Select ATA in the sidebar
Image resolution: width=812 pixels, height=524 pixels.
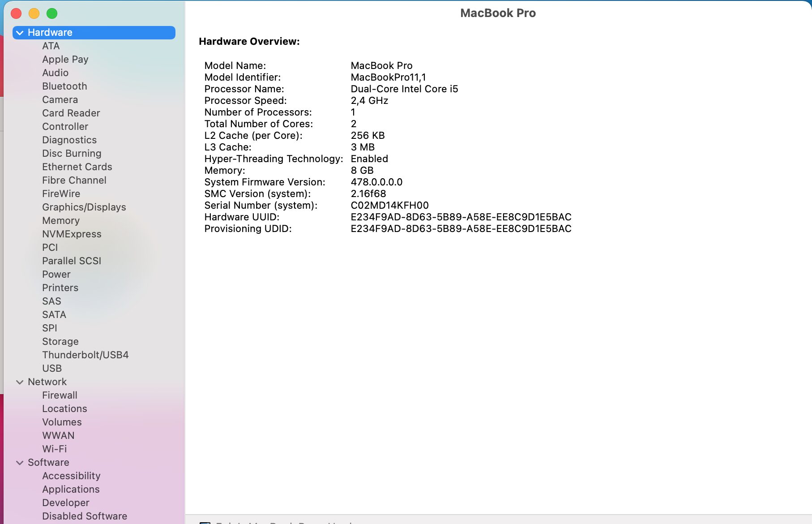[x=51, y=46]
